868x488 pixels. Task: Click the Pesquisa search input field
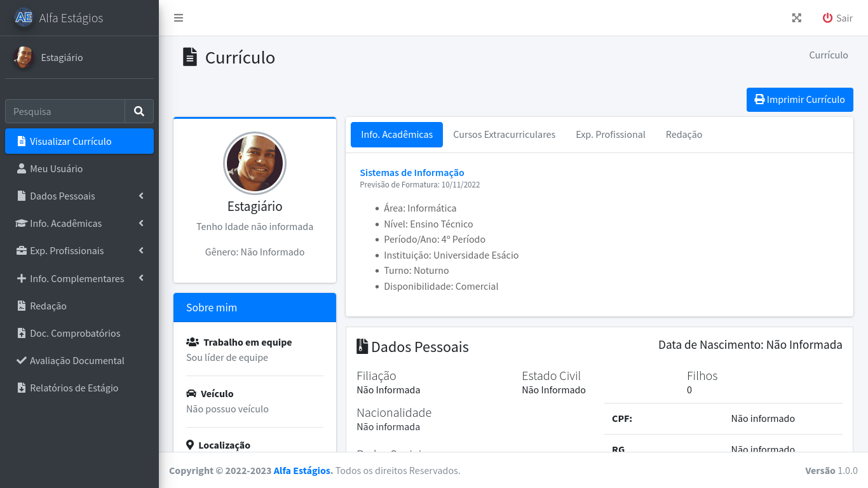tap(65, 111)
